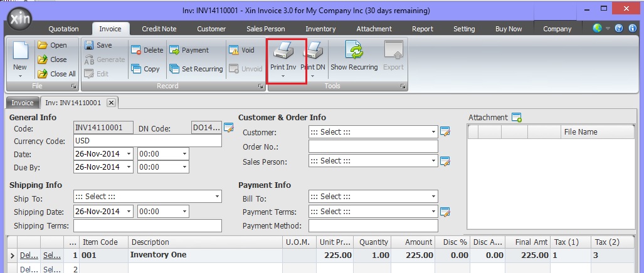
Task: Open the Print DN dropdown arrow
Action: click(x=313, y=76)
